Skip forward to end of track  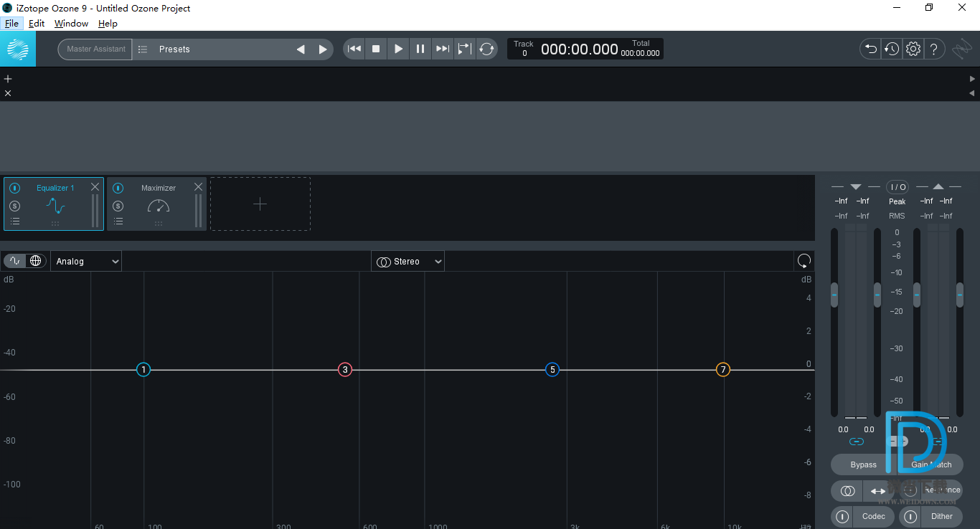443,49
